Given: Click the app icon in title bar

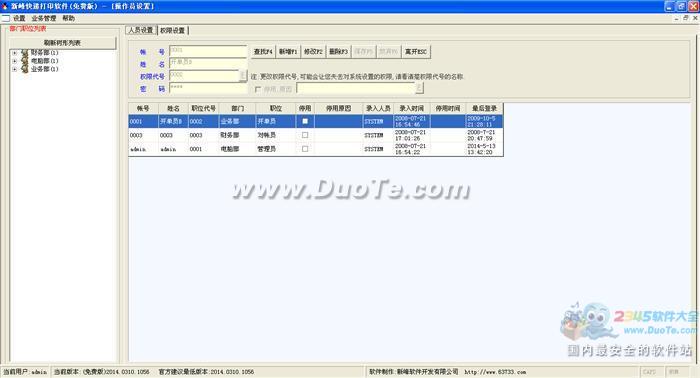Looking at the screenshot, I should pos(5,6).
